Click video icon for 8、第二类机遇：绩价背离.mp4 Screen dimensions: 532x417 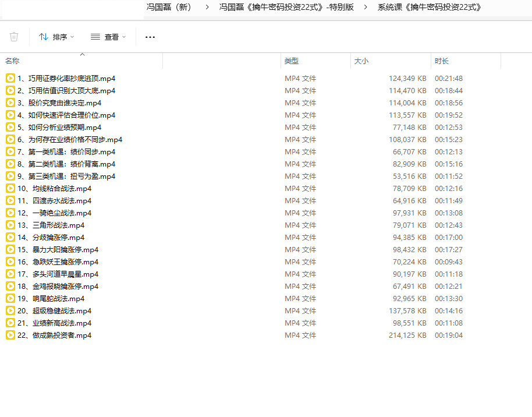tap(10, 164)
